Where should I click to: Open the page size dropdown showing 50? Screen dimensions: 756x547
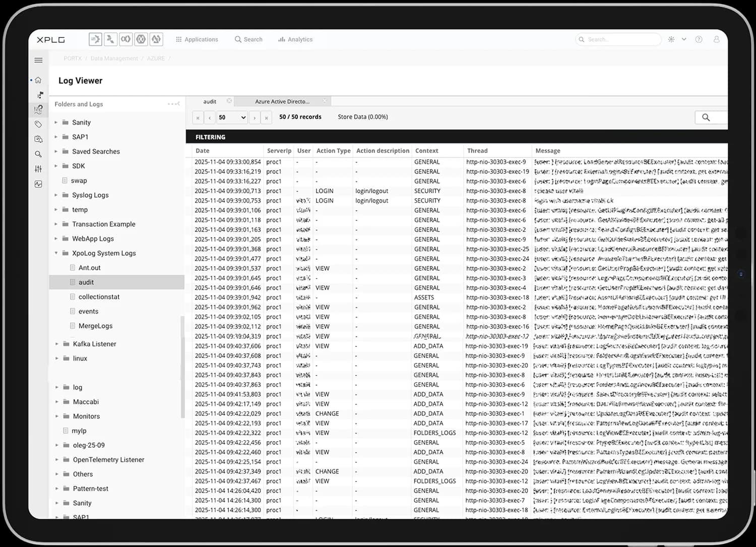tap(232, 117)
